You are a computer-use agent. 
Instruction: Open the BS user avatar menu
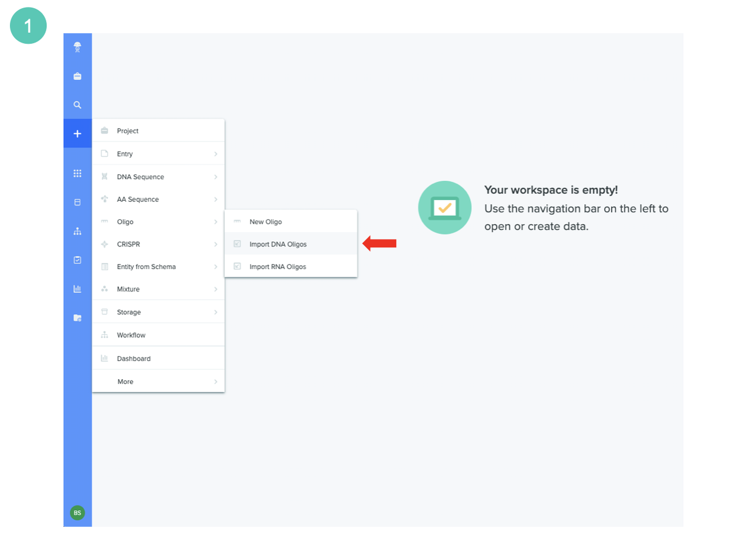pyautogui.click(x=77, y=513)
